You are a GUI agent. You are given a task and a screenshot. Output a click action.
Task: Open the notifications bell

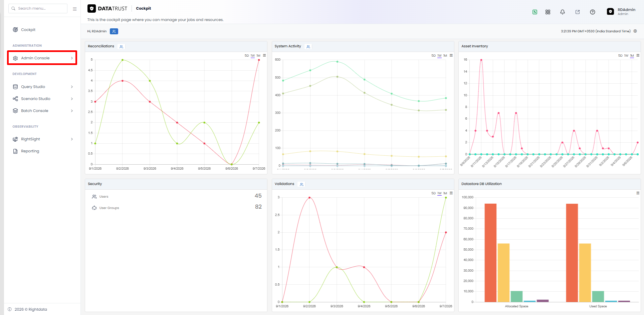tap(563, 12)
